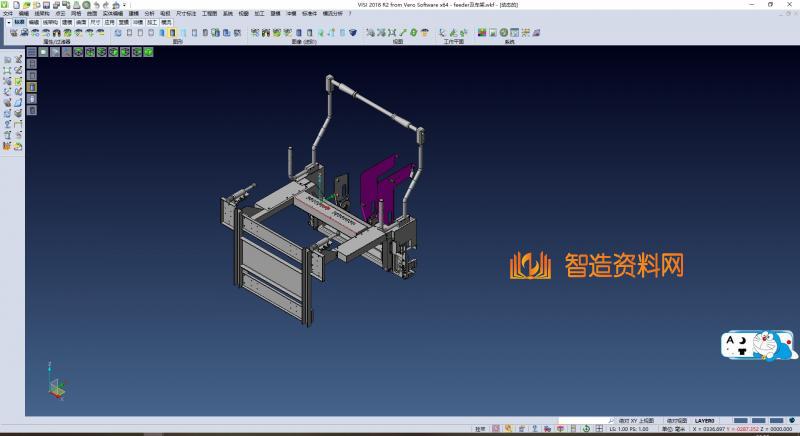This screenshot has width=800, height=436.
Task: Open the LAYER0 layer selector
Action: pyautogui.click(x=705, y=421)
